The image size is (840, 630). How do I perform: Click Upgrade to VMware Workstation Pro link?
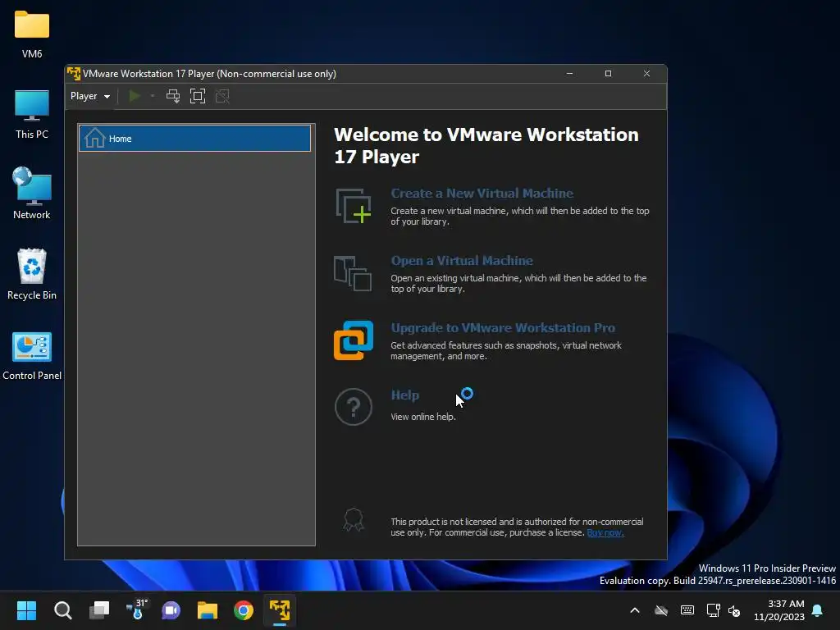[x=503, y=328]
